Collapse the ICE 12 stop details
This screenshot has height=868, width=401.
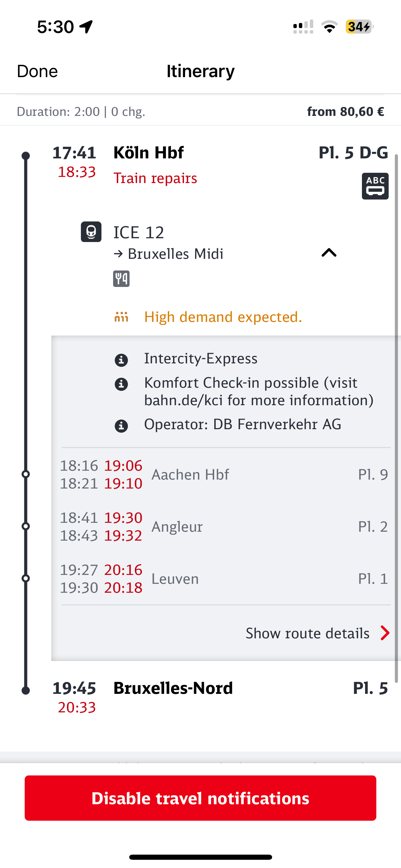(x=329, y=253)
